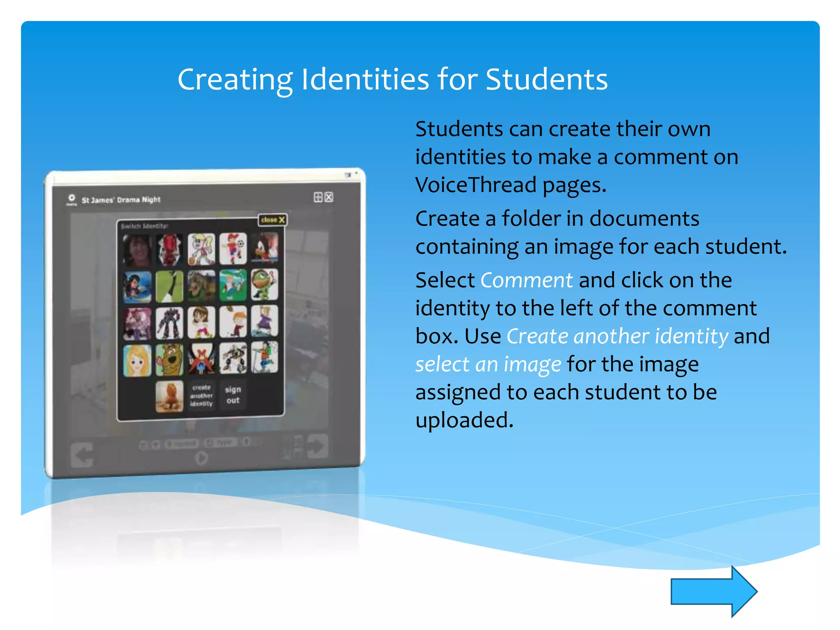This screenshot has width=840, height=630.
Task: Select the green background bird avatar
Action: click(169, 286)
